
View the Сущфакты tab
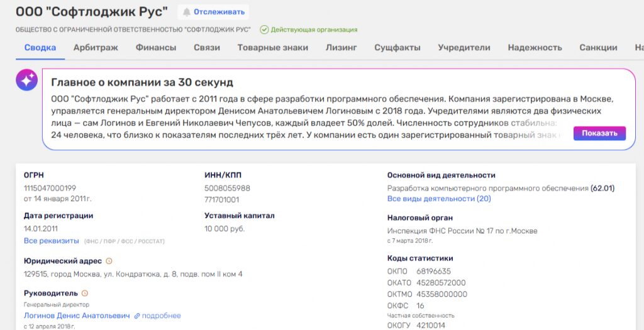(397, 48)
